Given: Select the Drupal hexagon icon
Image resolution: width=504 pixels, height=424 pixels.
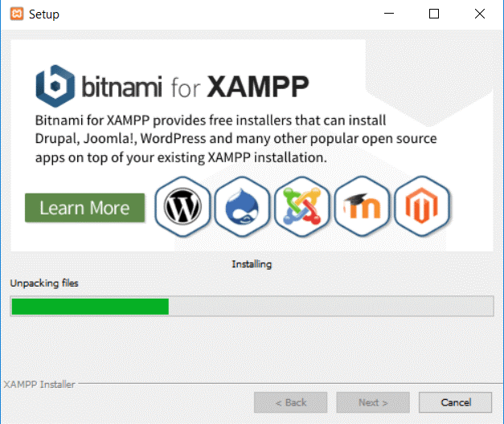Looking at the screenshot, I should tap(242, 207).
